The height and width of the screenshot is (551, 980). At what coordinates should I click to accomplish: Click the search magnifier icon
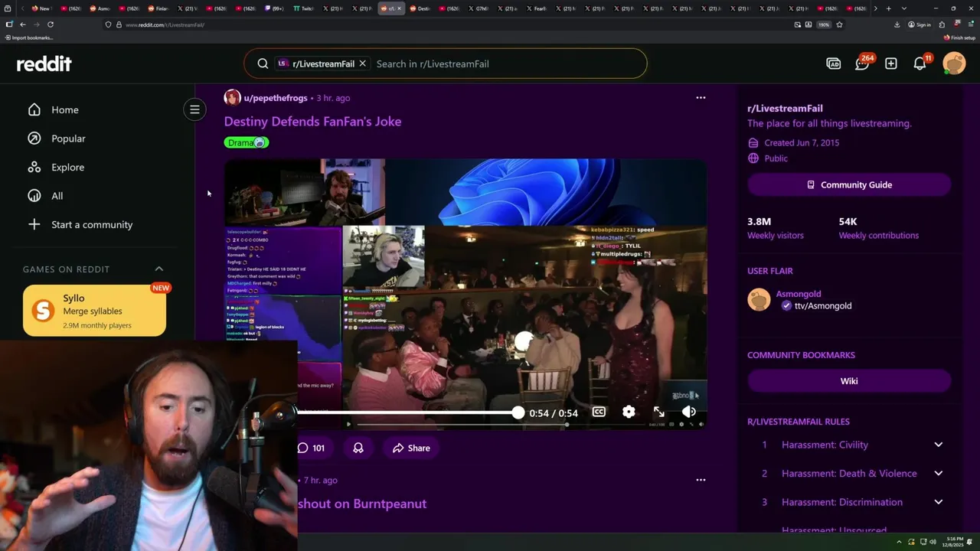263,64
